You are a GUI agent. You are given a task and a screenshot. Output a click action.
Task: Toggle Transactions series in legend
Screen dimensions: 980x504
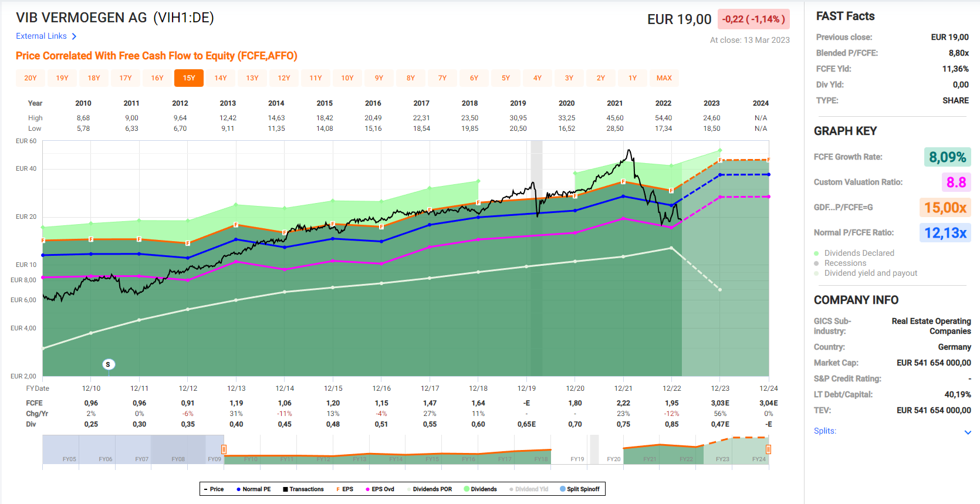(x=303, y=489)
